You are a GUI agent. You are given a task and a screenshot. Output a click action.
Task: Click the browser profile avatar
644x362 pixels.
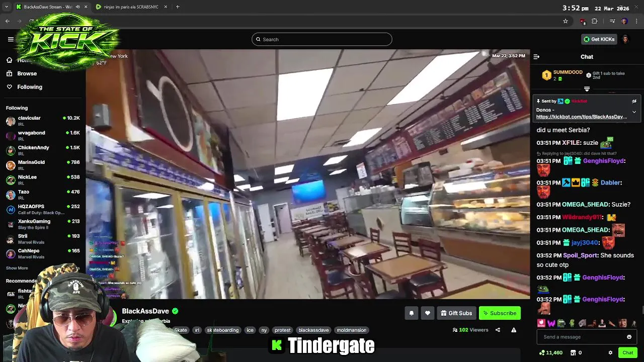point(624,21)
